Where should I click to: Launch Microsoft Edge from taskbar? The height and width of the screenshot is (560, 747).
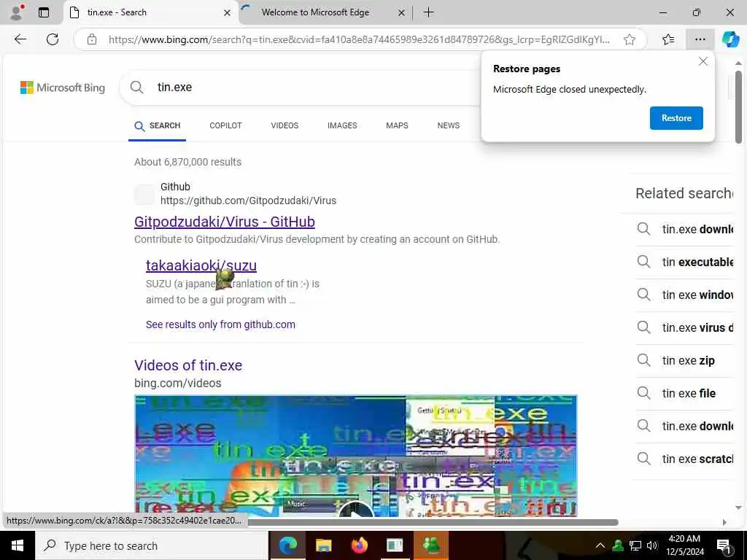287,545
